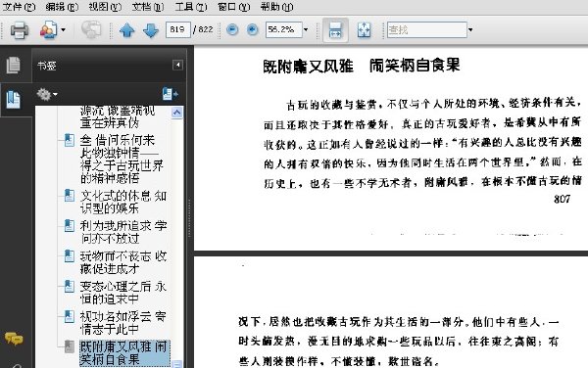The width and height of the screenshot is (588, 368).
Task: Click bookmark icon beside 文化式的休息
Action: click(70, 196)
